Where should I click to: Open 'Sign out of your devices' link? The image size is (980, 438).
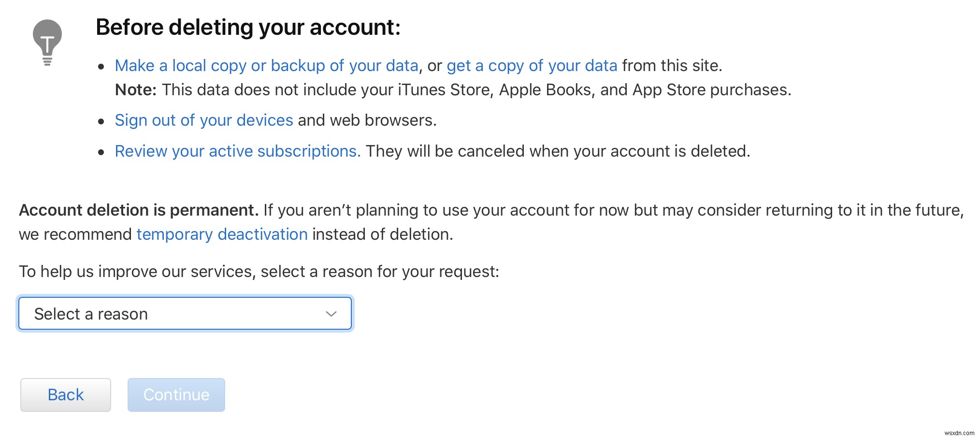pos(203,120)
